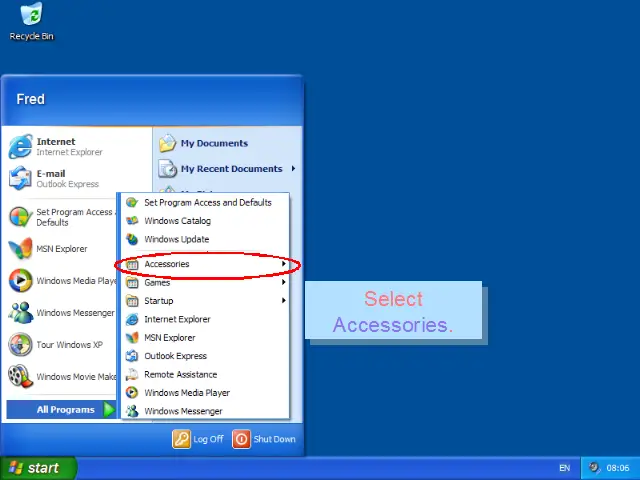Click the Internet Explorer icon in pinned list

20,147
